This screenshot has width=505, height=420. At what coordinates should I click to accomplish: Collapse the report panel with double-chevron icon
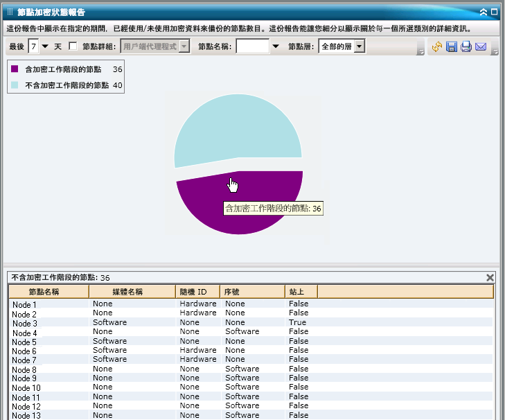(x=484, y=12)
